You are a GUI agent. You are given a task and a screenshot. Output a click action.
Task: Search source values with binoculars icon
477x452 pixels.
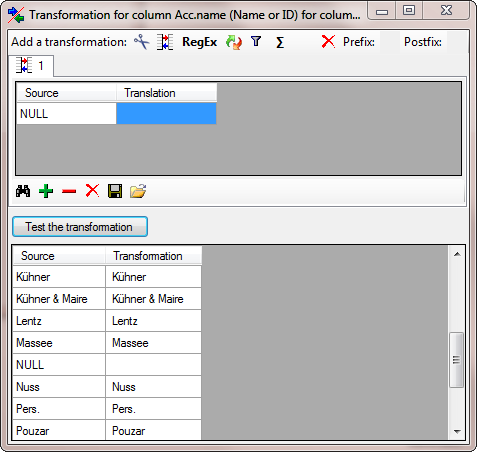(x=23, y=191)
